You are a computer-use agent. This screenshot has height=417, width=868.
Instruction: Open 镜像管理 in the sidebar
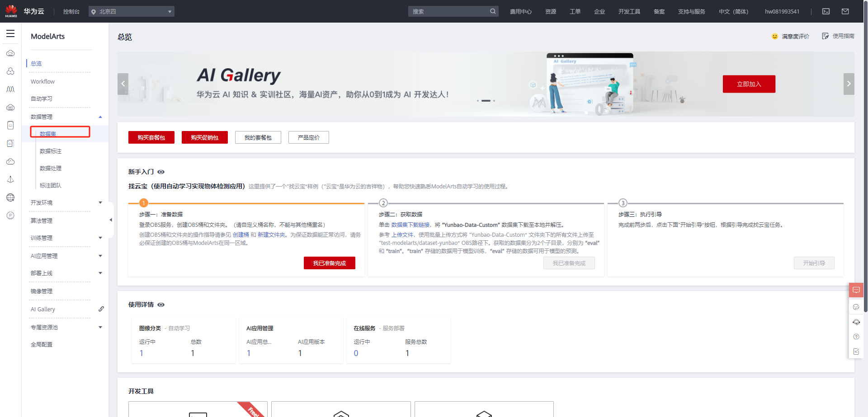tap(42, 291)
